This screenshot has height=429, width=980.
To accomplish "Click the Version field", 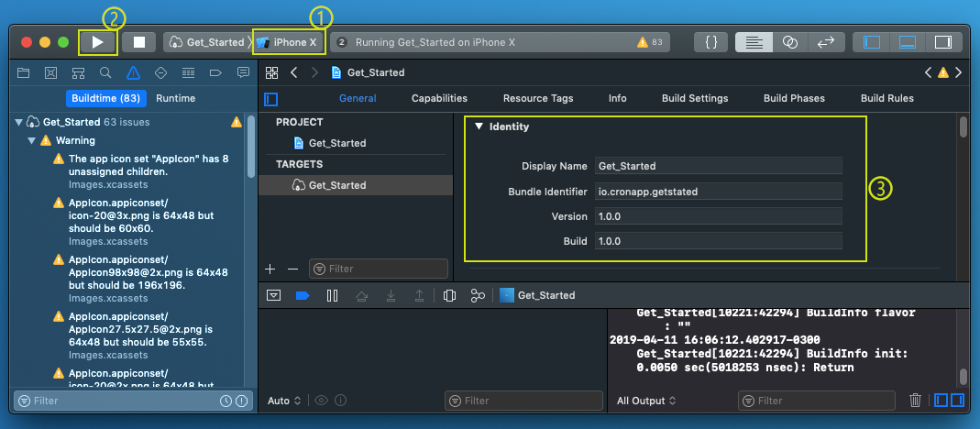I will (x=718, y=216).
